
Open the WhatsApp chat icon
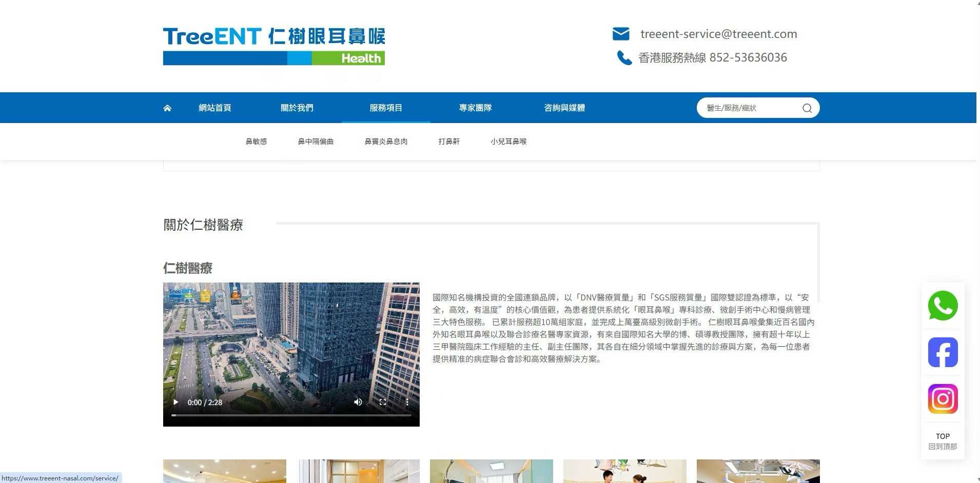943,306
